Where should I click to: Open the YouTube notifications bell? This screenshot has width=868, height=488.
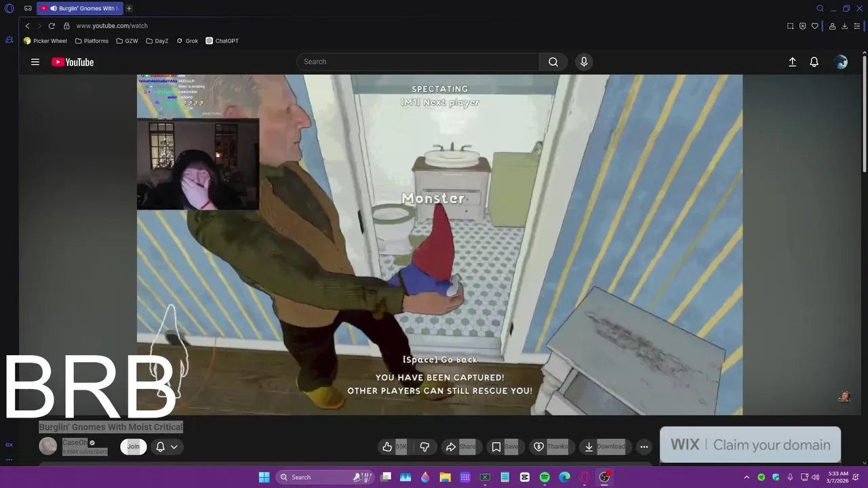(814, 62)
